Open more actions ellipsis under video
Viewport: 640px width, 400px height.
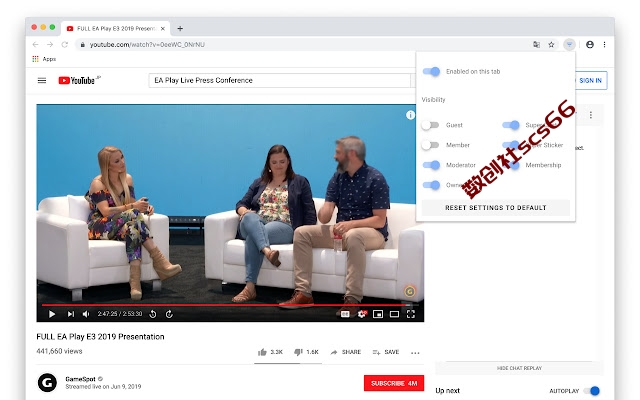point(415,353)
